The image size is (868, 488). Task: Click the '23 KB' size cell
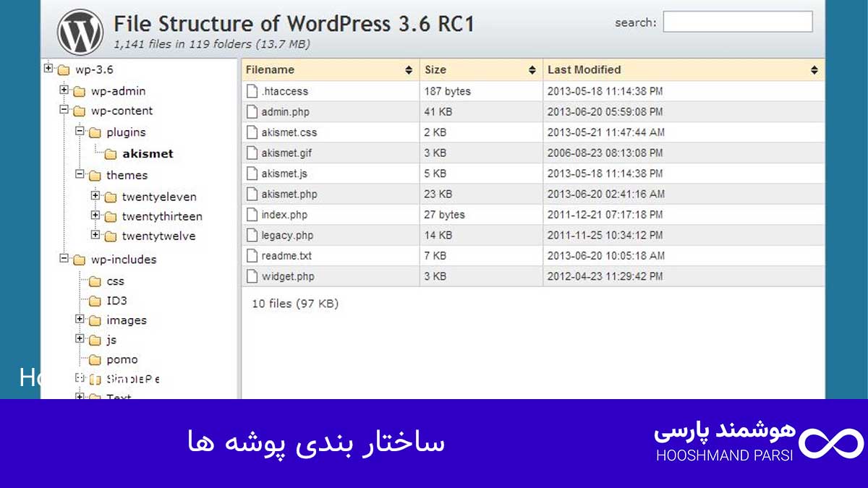[438, 194]
